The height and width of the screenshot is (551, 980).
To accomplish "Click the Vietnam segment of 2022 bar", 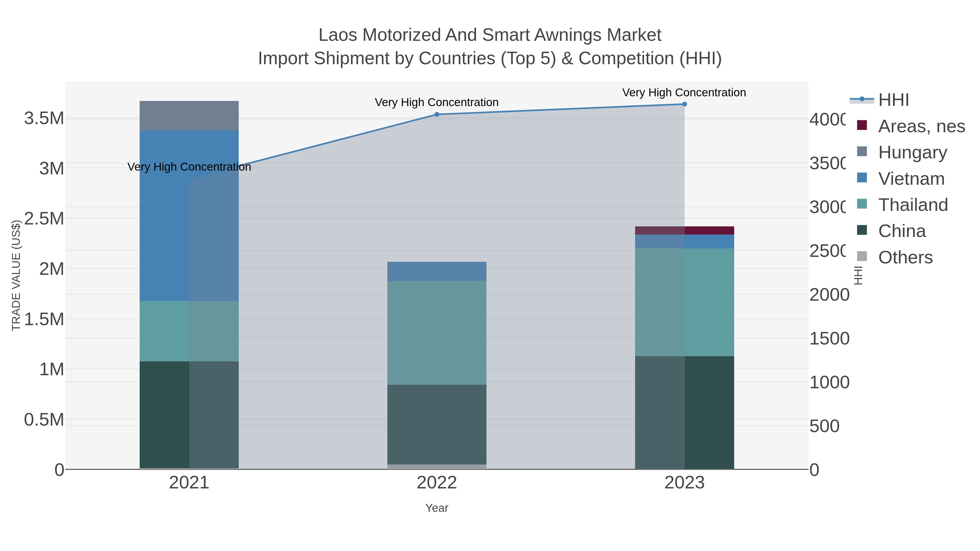I will point(437,272).
